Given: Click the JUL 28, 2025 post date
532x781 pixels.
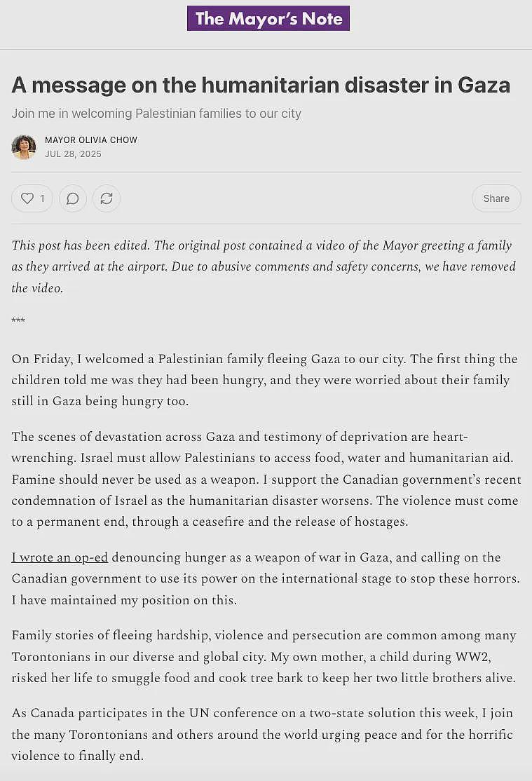Looking at the screenshot, I should pos(73,154).
